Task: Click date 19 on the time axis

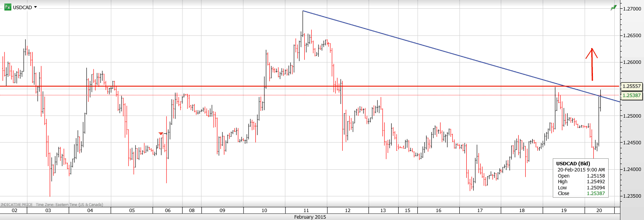Action: [x=564, y=210]
